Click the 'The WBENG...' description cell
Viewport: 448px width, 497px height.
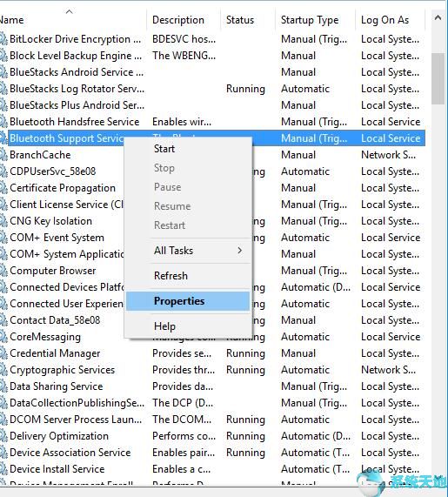(184, 56)
